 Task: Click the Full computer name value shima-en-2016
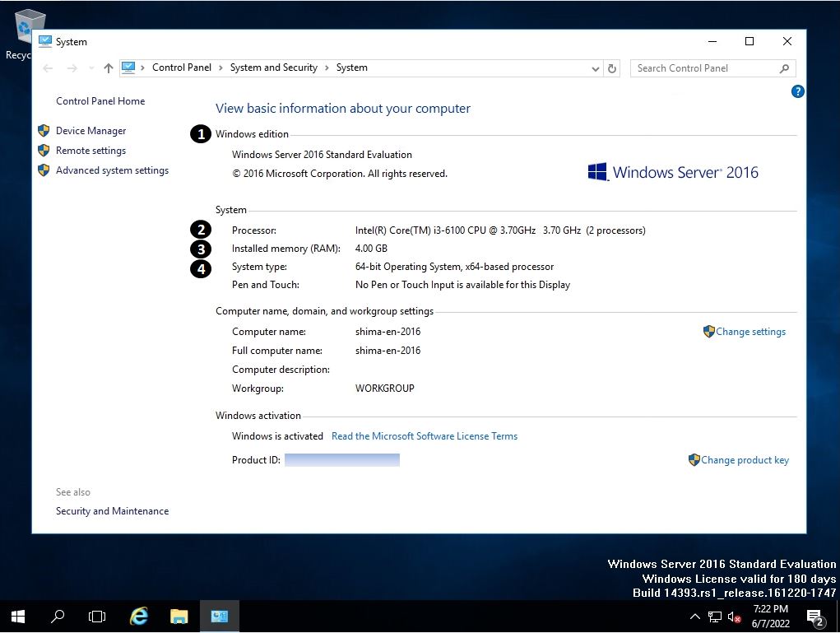tap(388, 351)
